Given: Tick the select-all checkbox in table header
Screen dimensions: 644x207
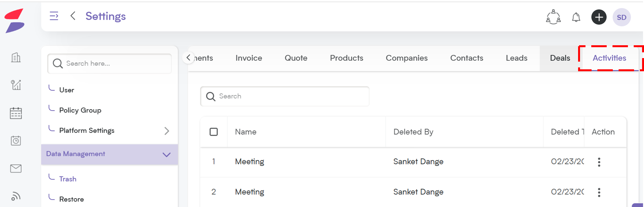Looking at the screenshot, I should point(213,132).
